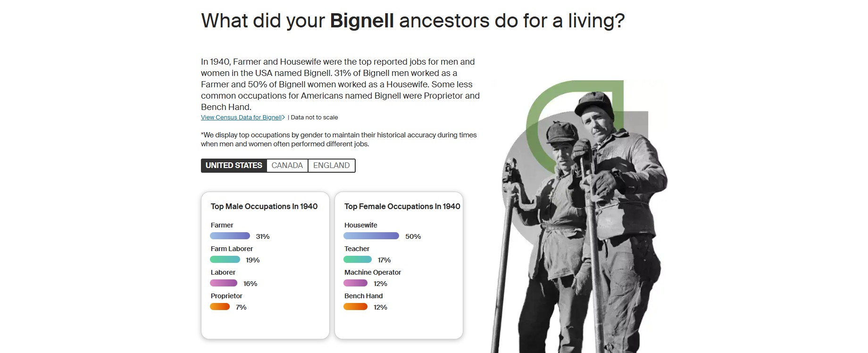868x353 pixels.
Task: Click the Machine Operator bar
Action: [355, 283]
